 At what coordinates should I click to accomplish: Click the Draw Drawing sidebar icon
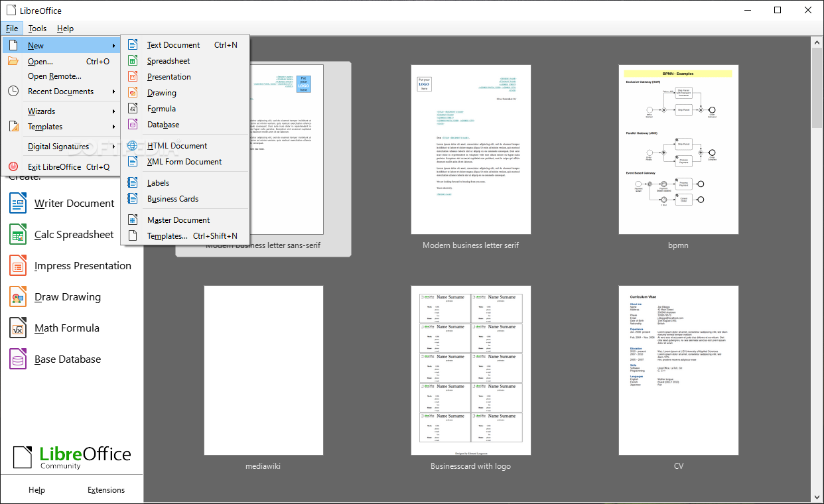(x=18, y=297)
